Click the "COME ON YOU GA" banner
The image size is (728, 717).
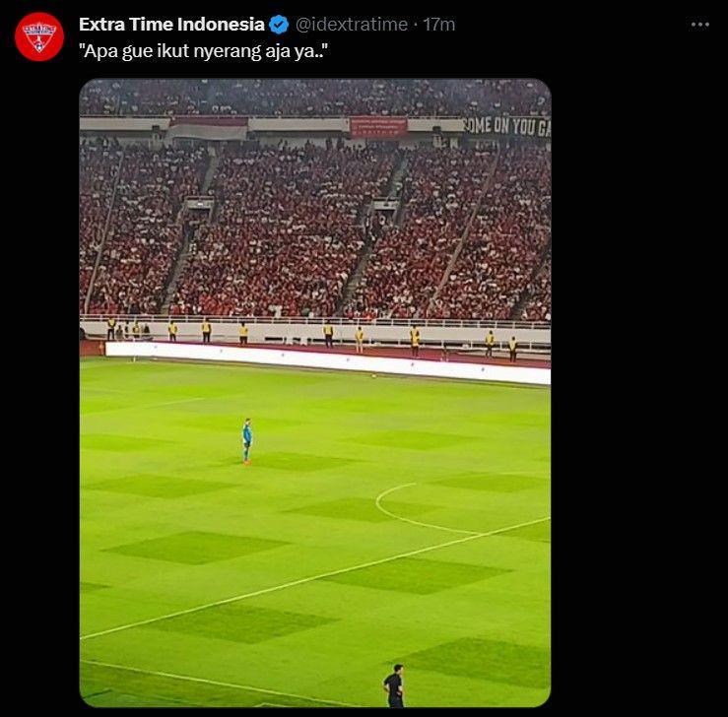click(507, 127)
